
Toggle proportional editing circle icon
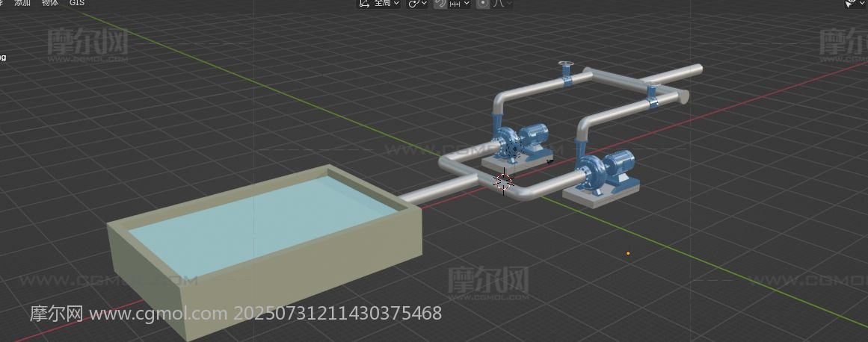pyautogui.click(x=483, y=3)
